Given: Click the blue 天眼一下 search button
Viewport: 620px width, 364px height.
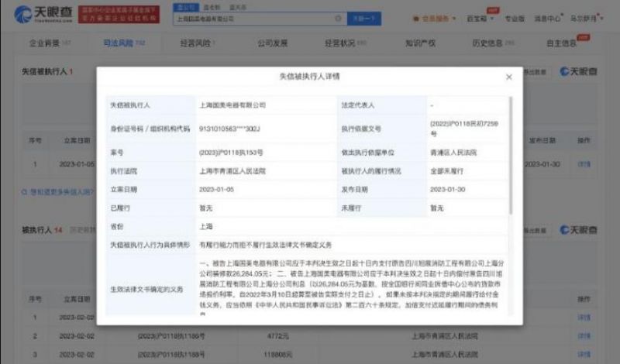Looking at the screenshot, I should point(363,15).
